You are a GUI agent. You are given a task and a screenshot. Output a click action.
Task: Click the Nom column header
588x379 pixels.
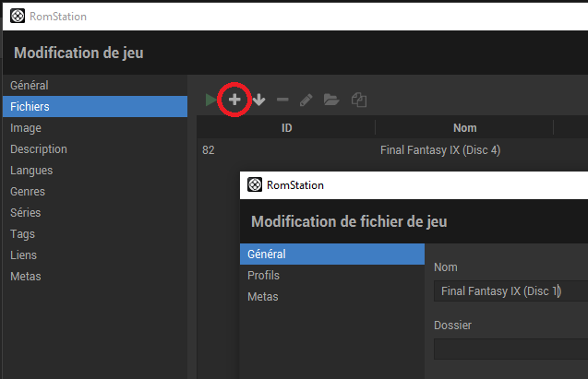[x=464, y=127]
